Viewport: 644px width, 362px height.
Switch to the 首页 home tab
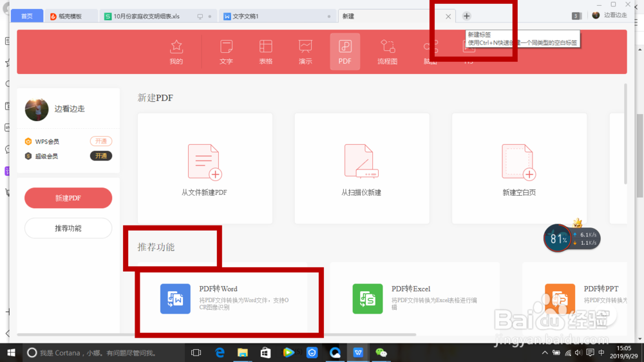click(26, 16)
